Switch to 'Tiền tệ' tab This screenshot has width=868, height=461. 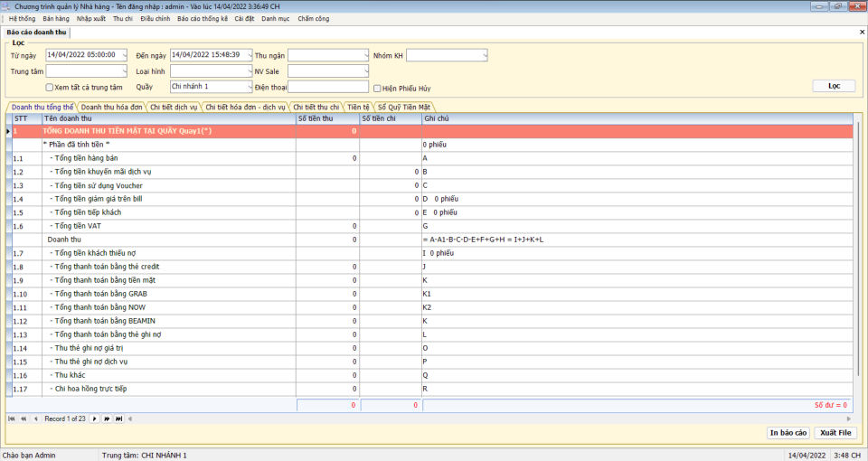[x=358, y=108]
